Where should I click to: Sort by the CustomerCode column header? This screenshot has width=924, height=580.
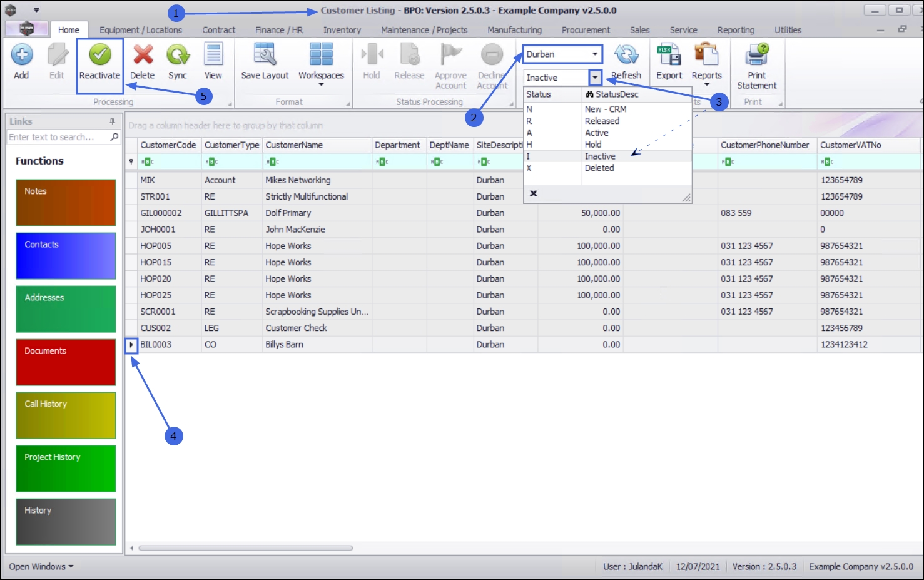(x=168, y=145)
